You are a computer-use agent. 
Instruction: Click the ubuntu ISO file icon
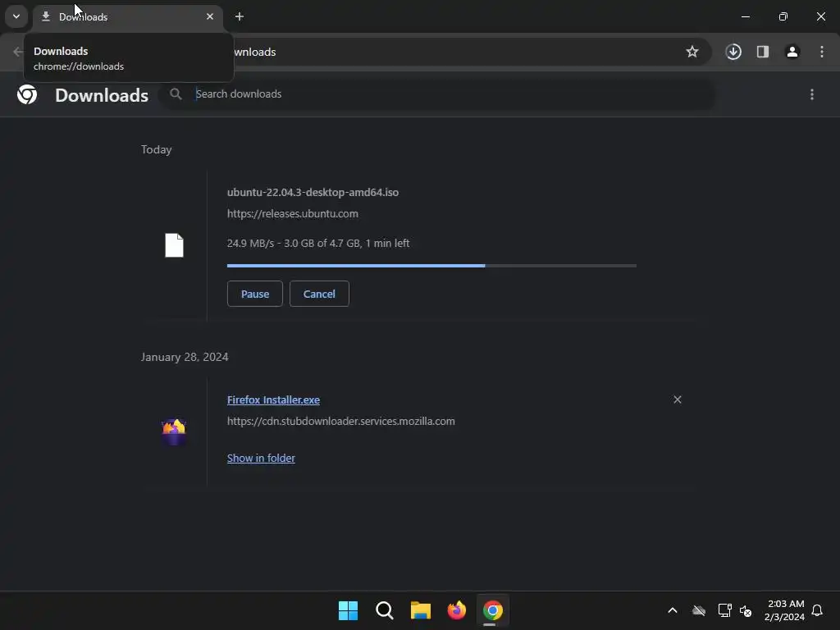[174, 245]
